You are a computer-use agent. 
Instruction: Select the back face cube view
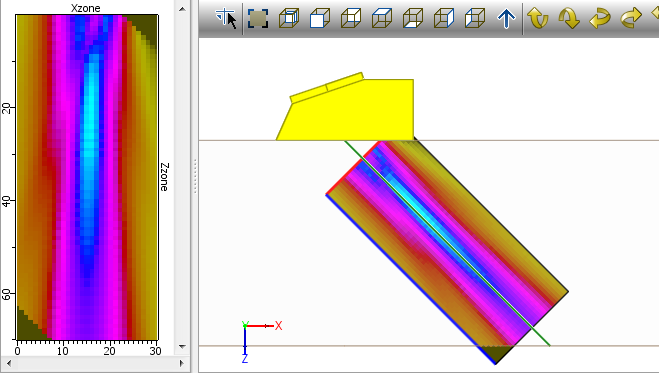tap(351, 18)
